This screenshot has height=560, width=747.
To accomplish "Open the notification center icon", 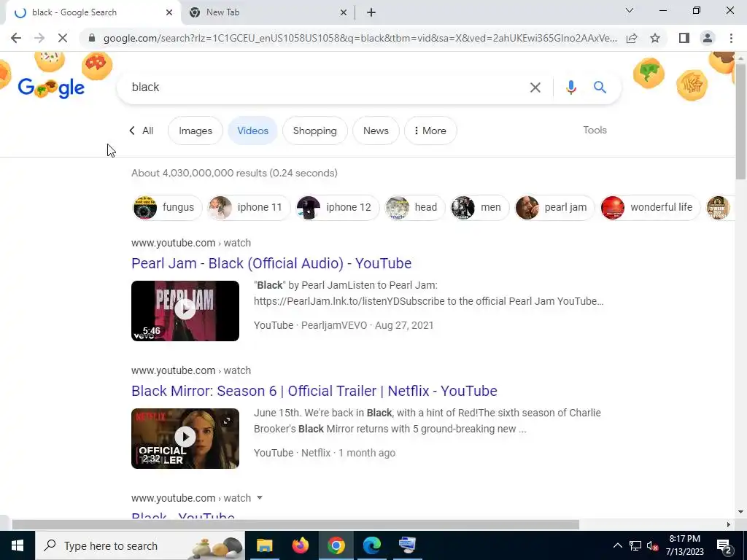I will click(724, 545).
